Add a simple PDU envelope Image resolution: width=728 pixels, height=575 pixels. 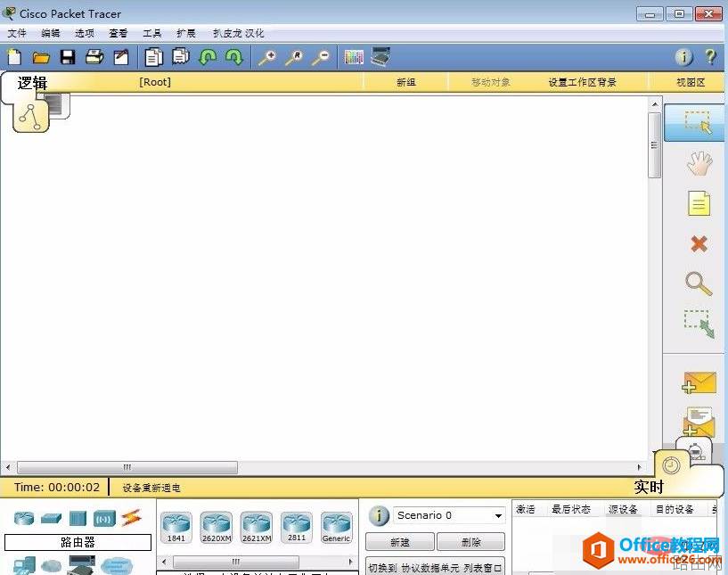pyautogui.click(x=699, y=382)
